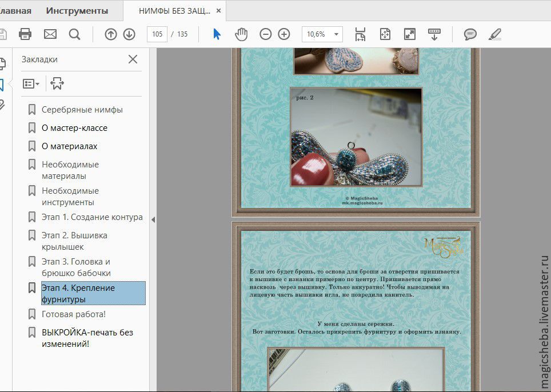Click the рис. 2 butterfly photo
The width and height of the screenshot is (551, 392).
coord(356,137)
